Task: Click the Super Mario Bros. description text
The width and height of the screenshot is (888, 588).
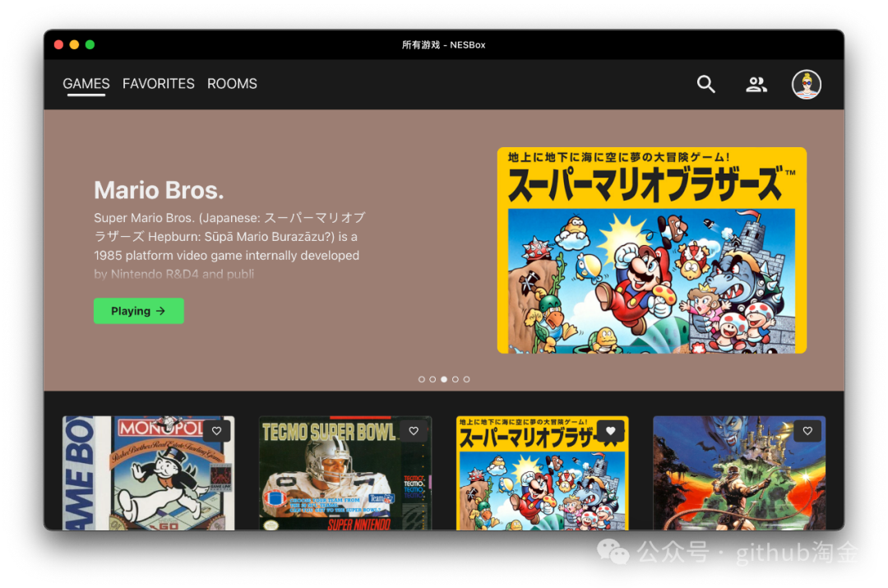Action: pos(230,246)
